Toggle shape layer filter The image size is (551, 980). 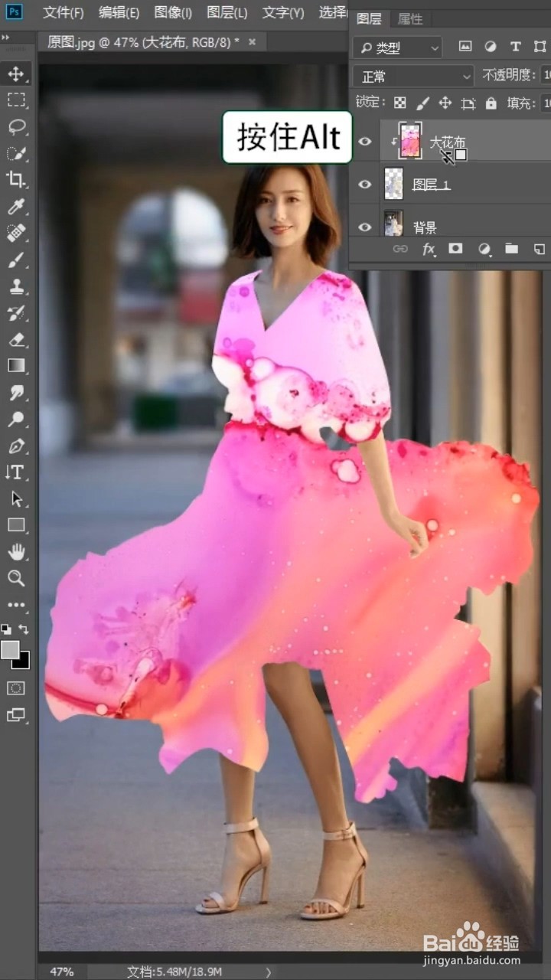pyautogui.click(x=540, y=47)
